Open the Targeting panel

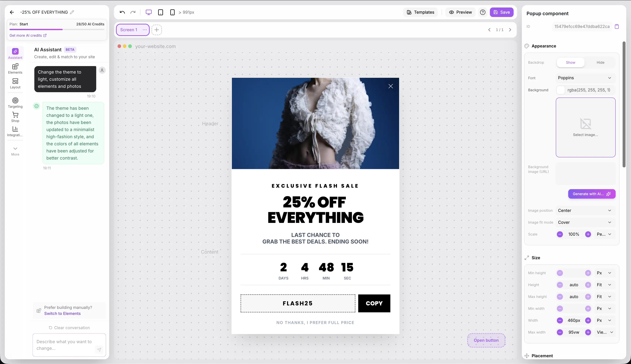tap(15, 103)
